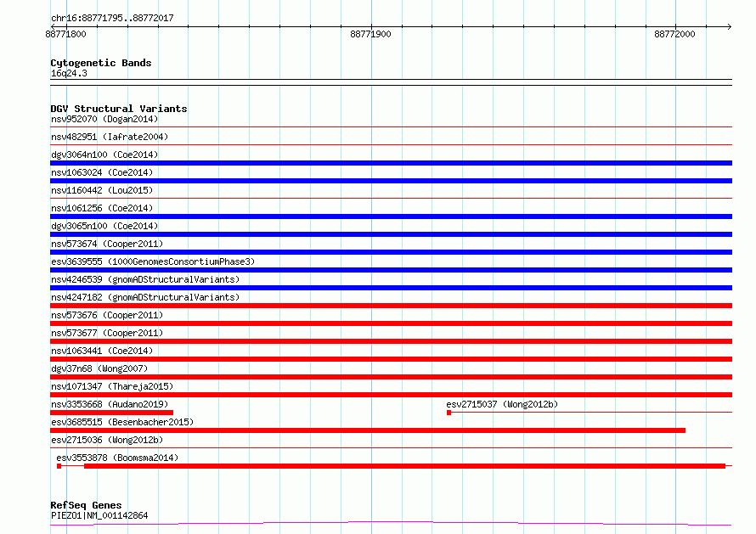Screen dimensions: 756x534
Task: Click the black 16q24.3 cytogenetic band bar
Action: (x=391, y=82)
